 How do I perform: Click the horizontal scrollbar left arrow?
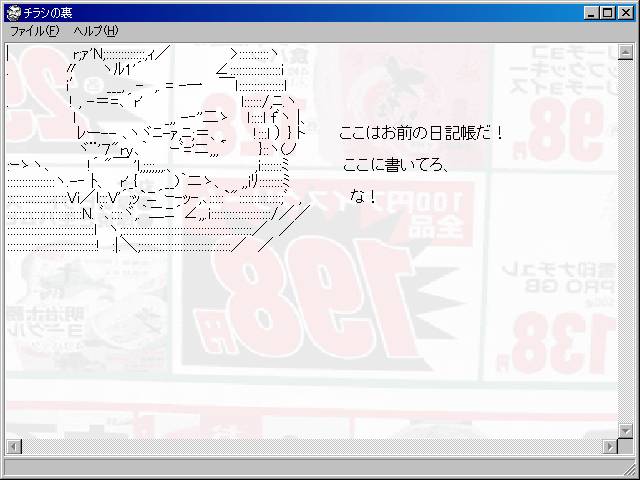tap(14, 446)
